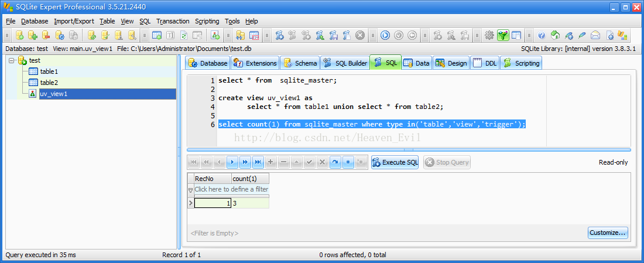Open the Table menu
644x263 pixels.
pyautogui.click(x=107, y=21)
